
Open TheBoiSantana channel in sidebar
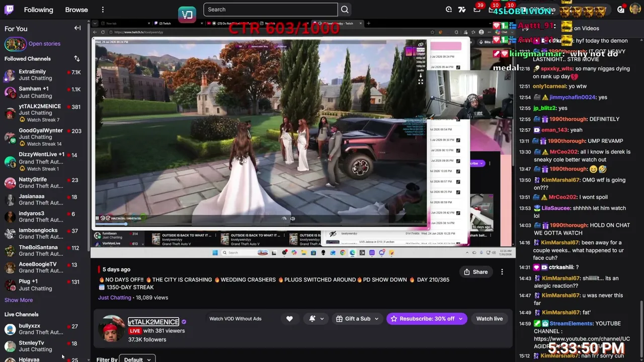pyautogui.click(x=44, y=250)
